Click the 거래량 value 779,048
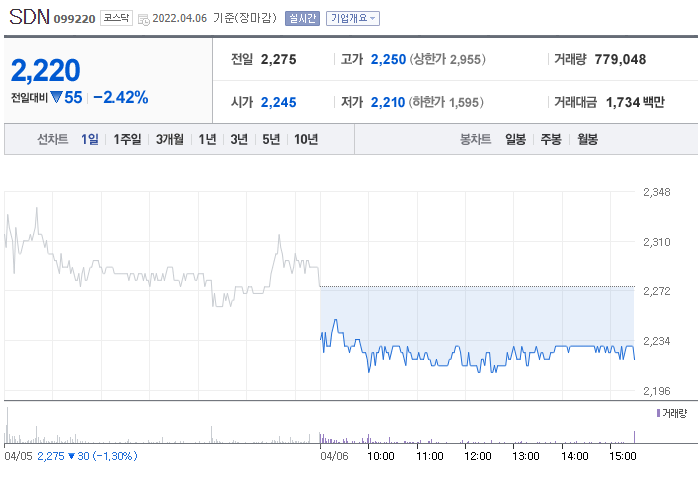Viewport: 698px width, 478px height. point(620,60)
